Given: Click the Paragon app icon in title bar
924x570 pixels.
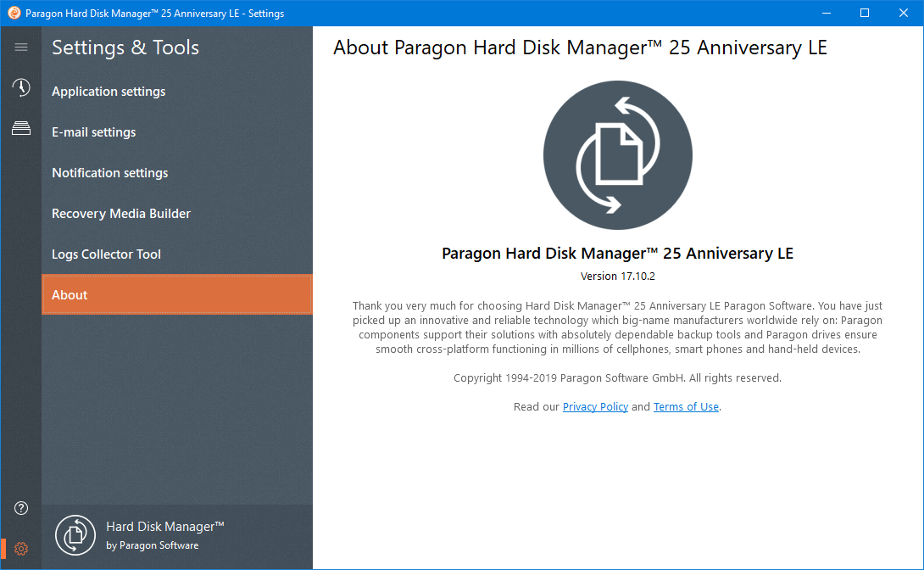Looking at the screenshot, I should pyautogui.click(x=14, y=13).
